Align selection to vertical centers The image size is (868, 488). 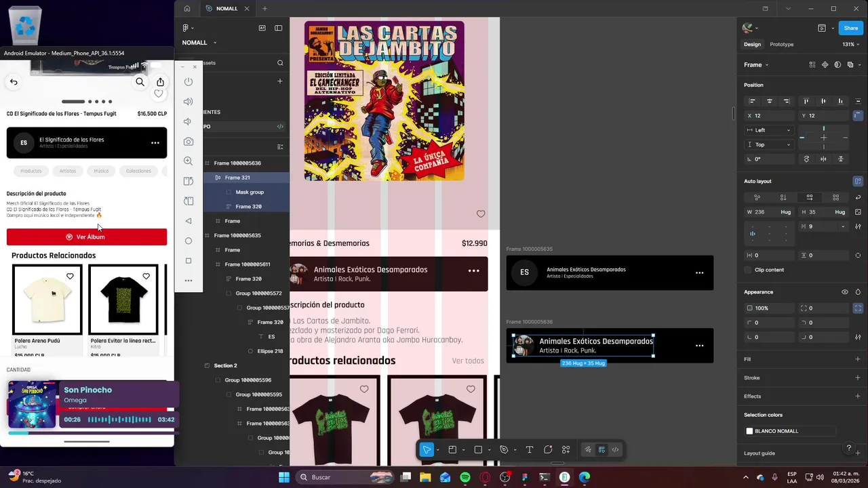coord(823,101)
